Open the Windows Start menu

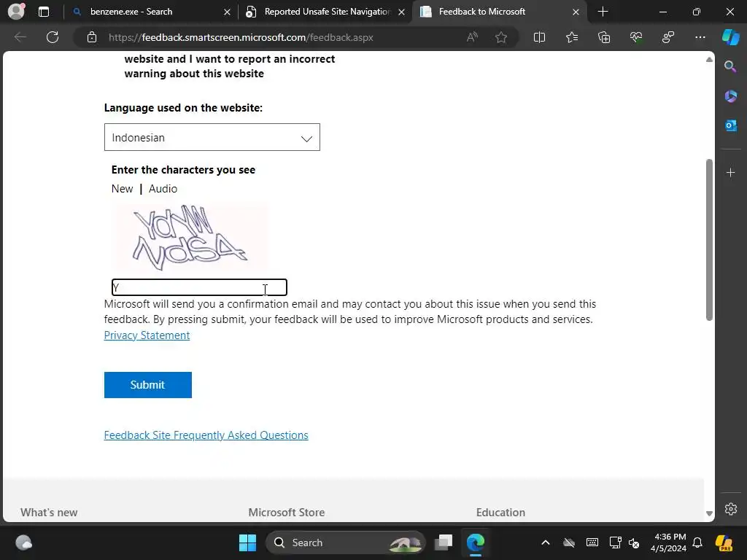pyautogui.click(x=247, y=542)
